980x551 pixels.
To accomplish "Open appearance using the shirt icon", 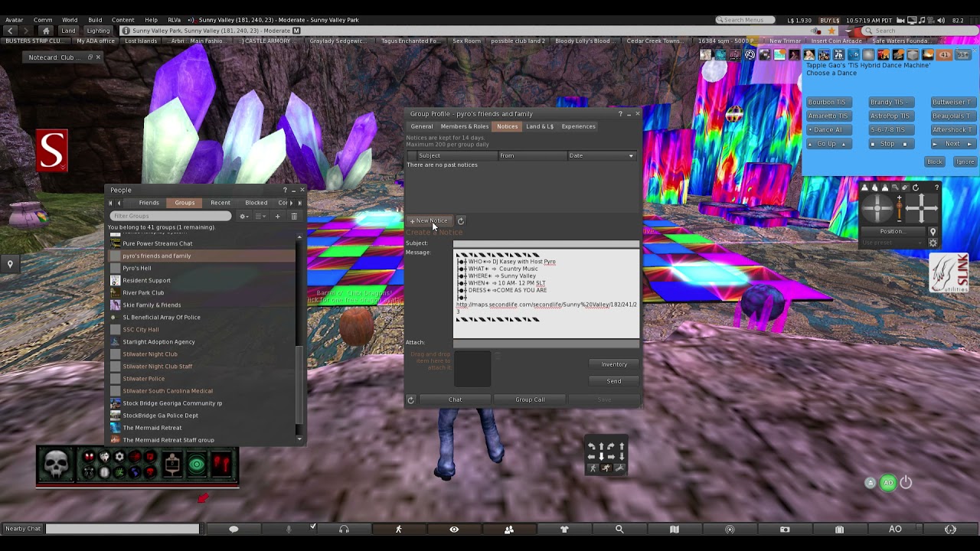I will pyautogui.click(x=564, y=529).
